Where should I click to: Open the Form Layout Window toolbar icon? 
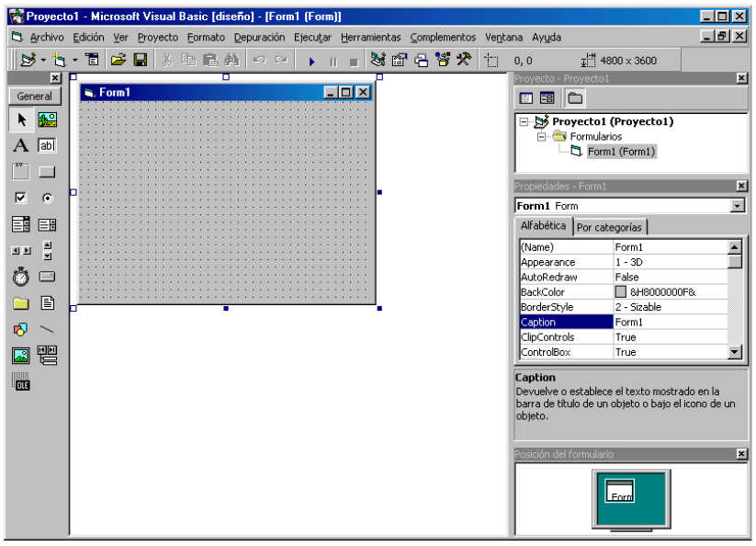click(x=422, y=61)
